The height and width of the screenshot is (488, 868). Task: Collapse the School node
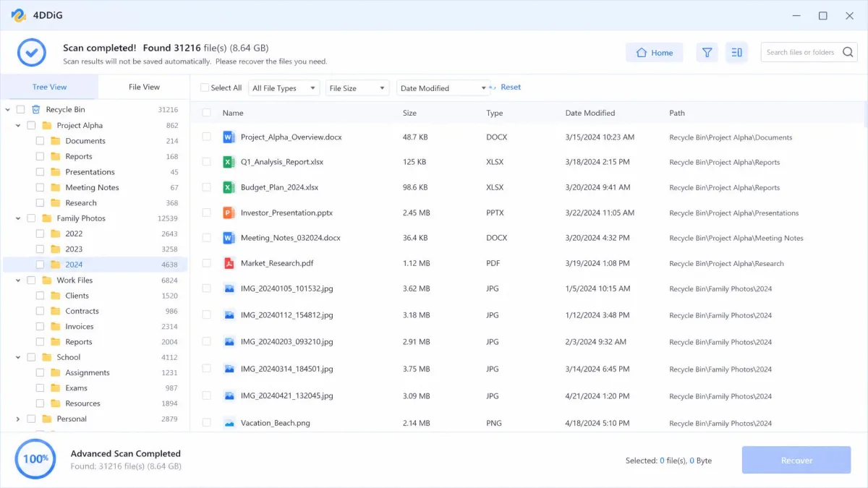click(18, 357)
